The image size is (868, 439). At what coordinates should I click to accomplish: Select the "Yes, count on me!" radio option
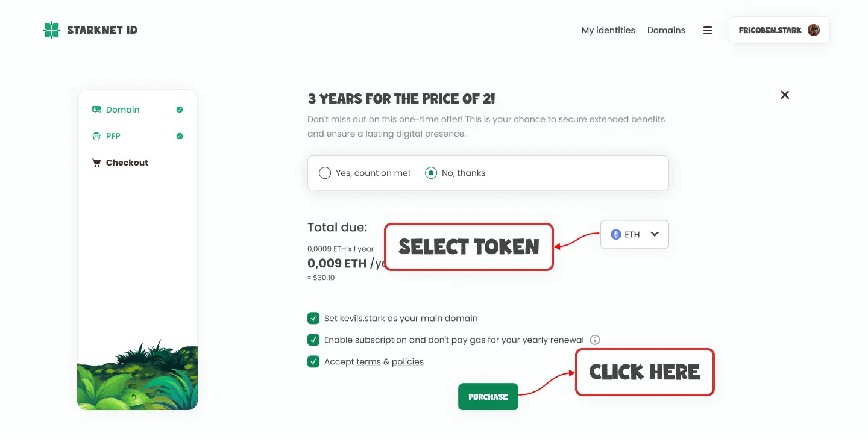[325, 173]
